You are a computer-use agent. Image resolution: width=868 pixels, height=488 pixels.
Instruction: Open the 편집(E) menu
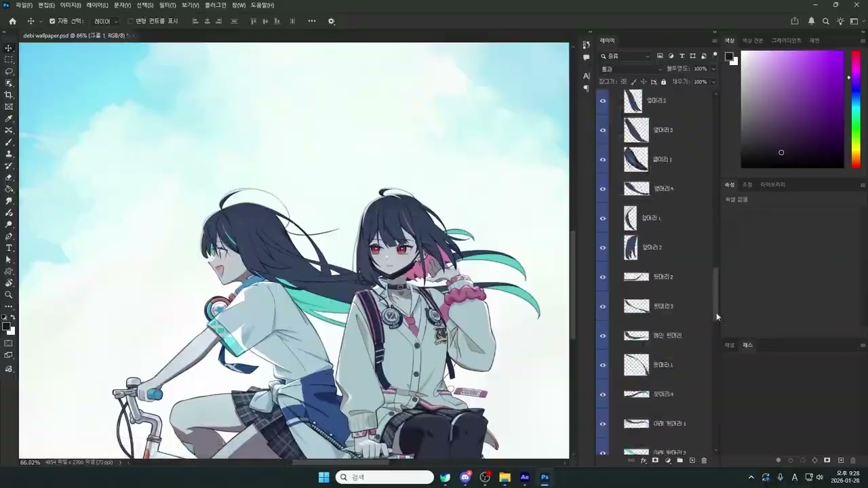[46, 5]
